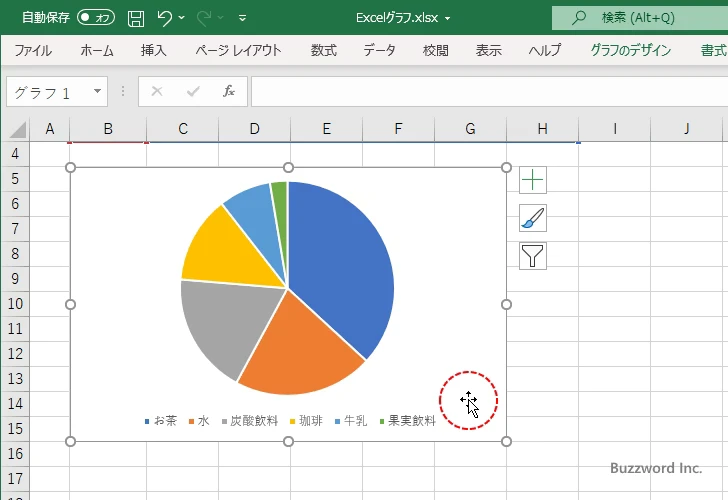Image resolution: width=728 pixels, height=500 pixels.
Task: Expand the Name Box dropdown arrow
Action: [x=98, y=91]
